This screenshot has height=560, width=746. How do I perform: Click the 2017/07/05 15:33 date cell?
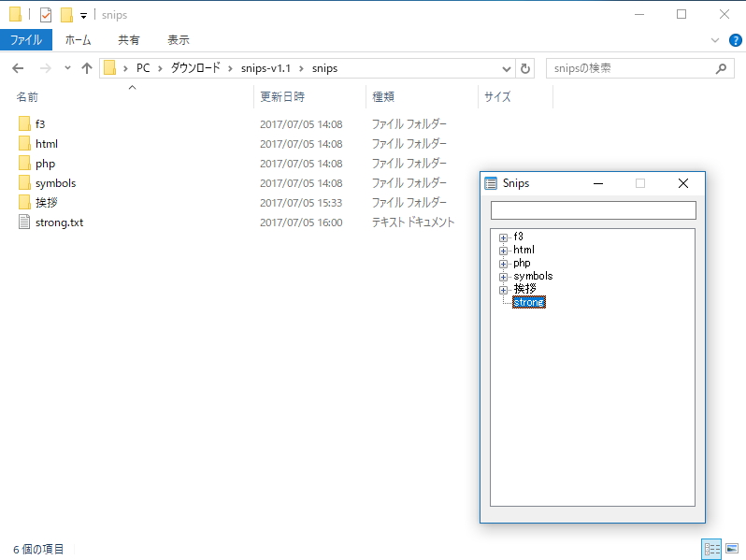click(x=301, y=203)
